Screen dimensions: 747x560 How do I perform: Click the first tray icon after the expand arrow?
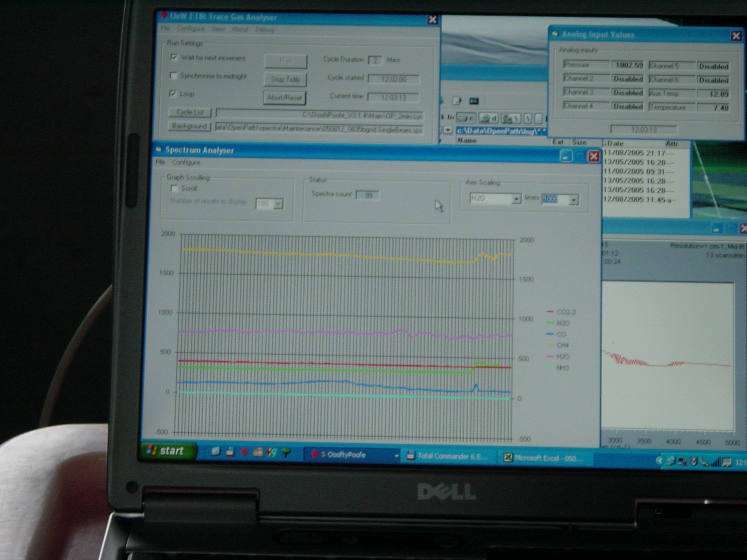(670, 461)
